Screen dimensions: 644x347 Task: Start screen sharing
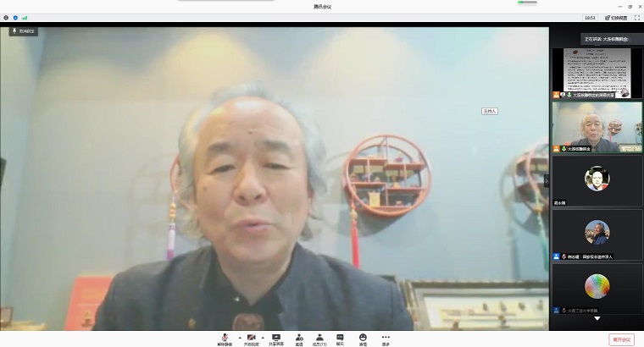click(x=276, y=338)
